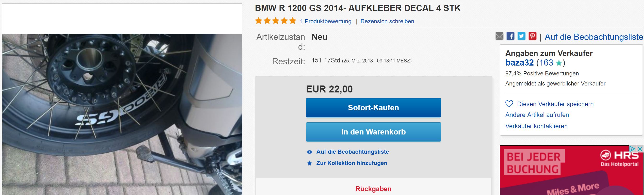Viewport: 644px width, 195px height.
Task: Open seller profile baza32
Action: (x=519, y=63)
